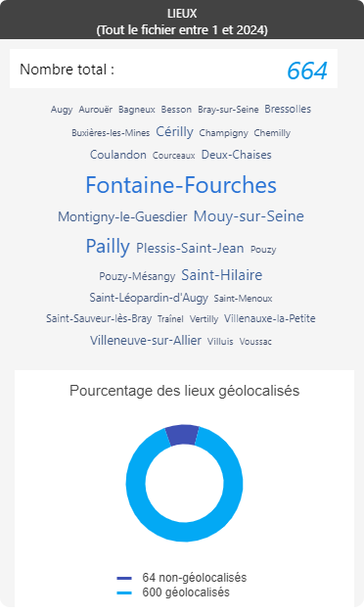
Task: Select the Bressolles tag
Action: tap(288, 109)
